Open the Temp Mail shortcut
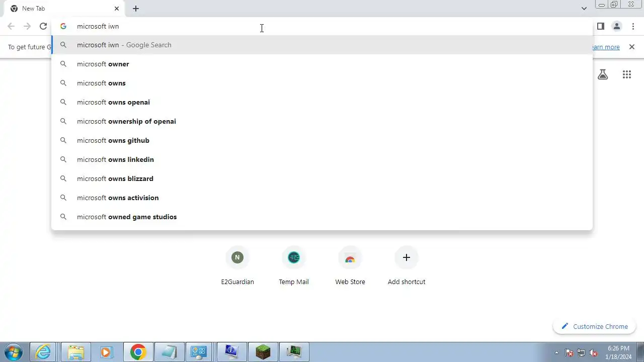This screenshot has width=644, height=362. (294, 265)
